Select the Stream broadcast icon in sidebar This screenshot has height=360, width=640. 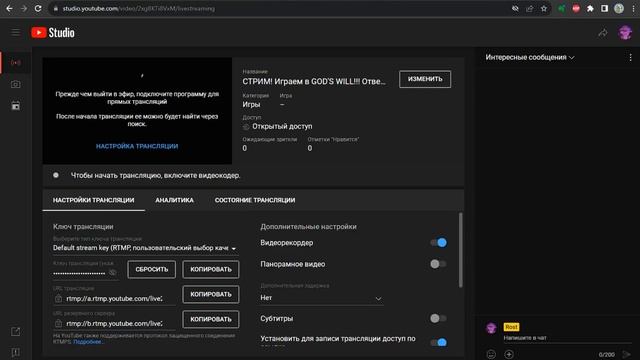(16, 62)
